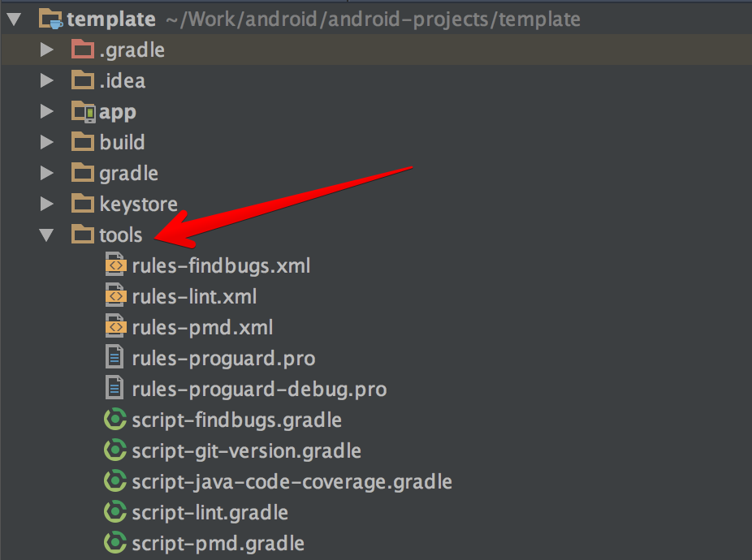Select the build folder label
The width and height of the screenshot is (752, 560).
click(x=122, y=143)
